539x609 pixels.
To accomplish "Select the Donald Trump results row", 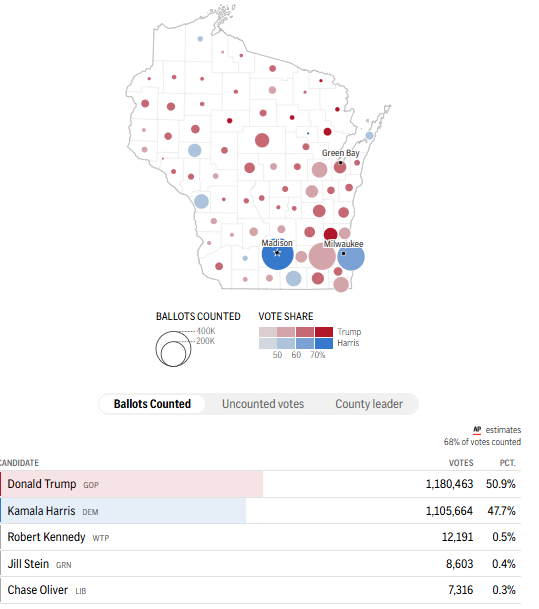I will tap(260, 484).
